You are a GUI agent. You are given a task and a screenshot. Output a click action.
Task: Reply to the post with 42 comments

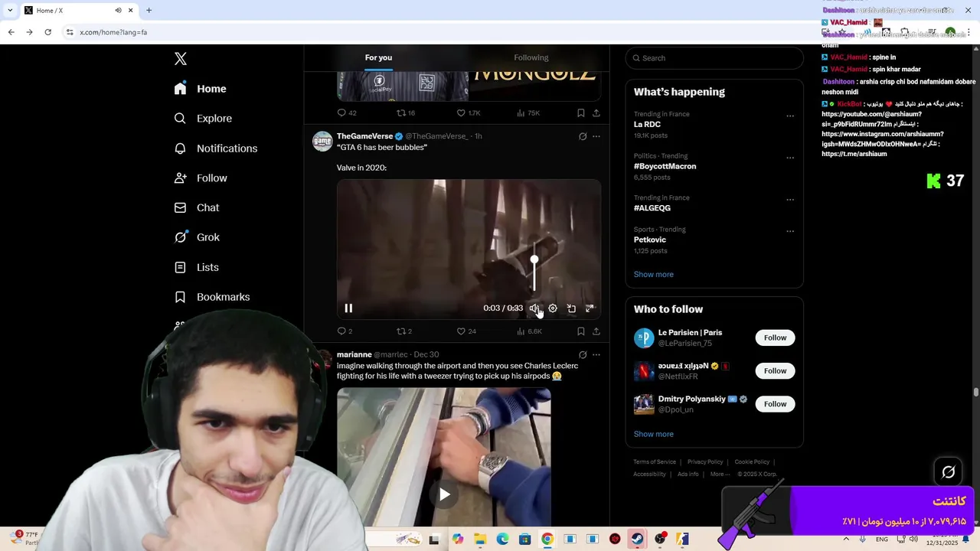pyautogui.click(x=346, y=112)
